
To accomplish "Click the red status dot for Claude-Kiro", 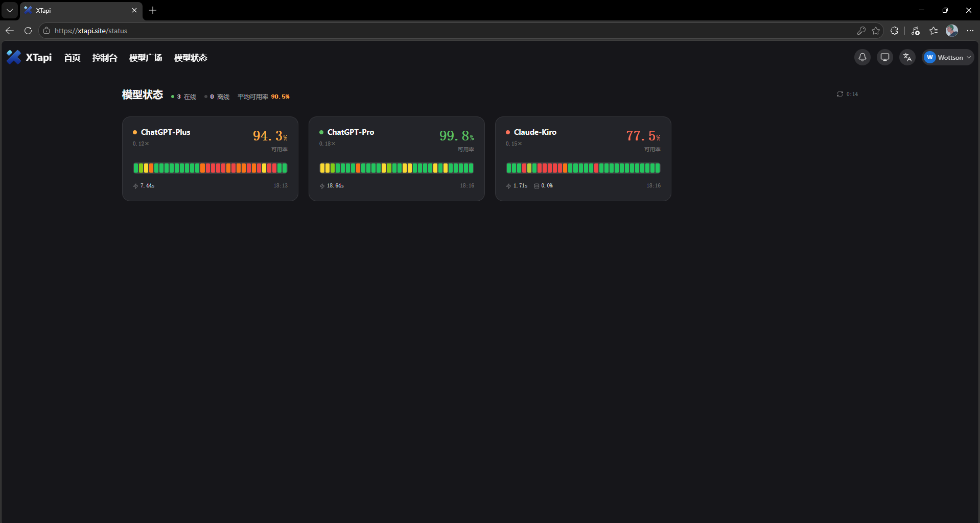I will click(x=508, y=132).
